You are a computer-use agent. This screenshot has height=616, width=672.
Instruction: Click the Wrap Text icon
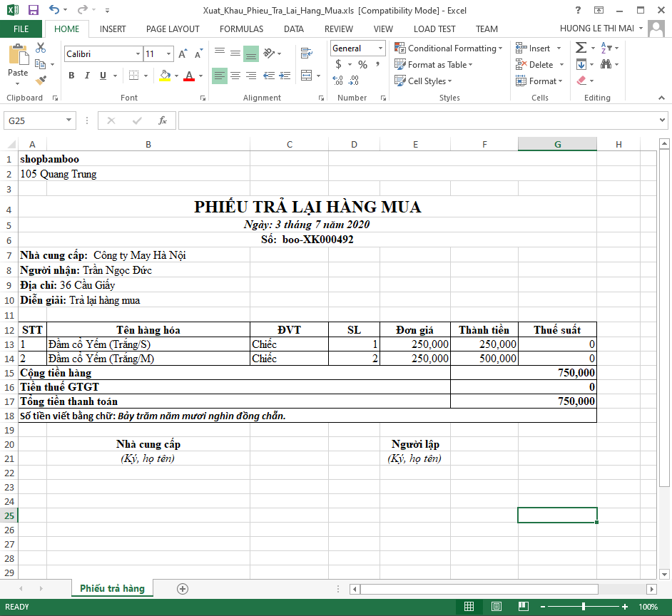307,53
